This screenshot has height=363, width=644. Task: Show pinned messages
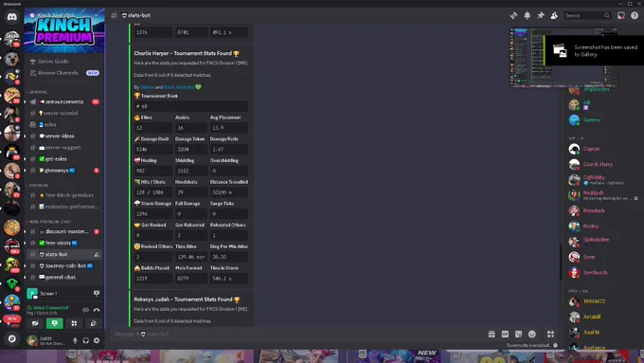point(541,15)
